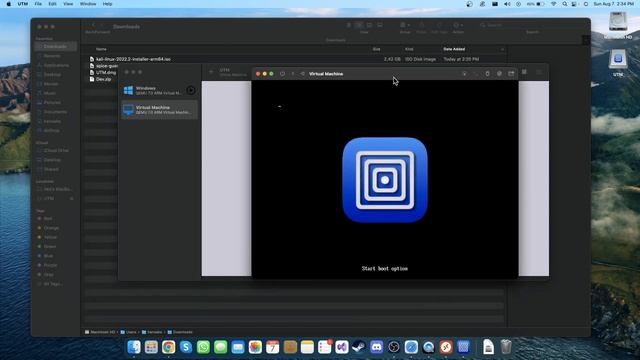Image resolution: width=640 pixels, height=360 pixels.
Task: Open Trash in the Dock
Action: click(506, 347)
